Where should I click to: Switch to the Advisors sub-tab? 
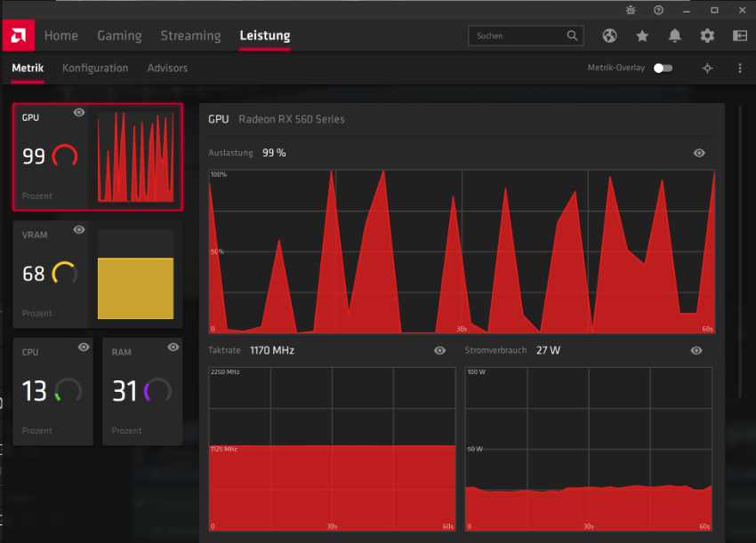click(x=167, y=68)
